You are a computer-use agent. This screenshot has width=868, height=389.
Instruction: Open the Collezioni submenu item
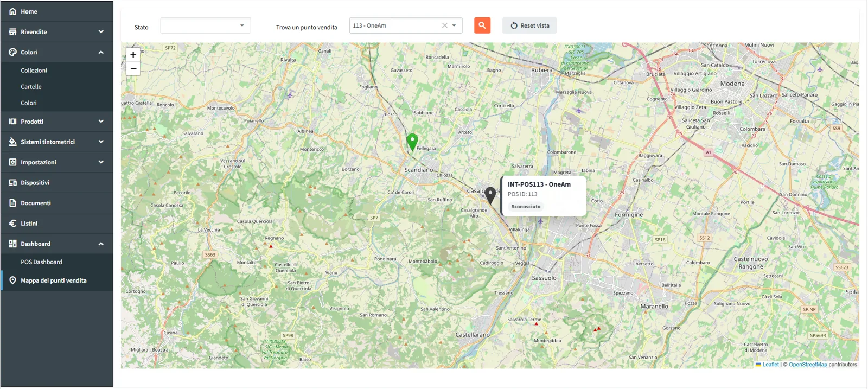(x=34, y=71)
